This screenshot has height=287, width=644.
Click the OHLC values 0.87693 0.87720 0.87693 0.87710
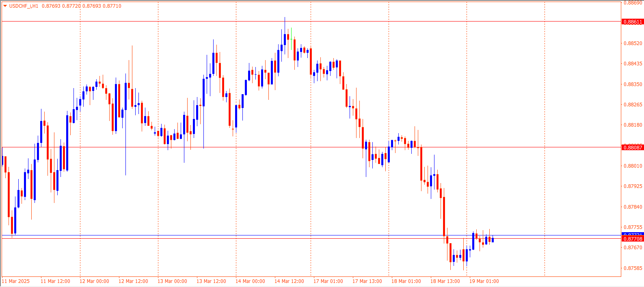point(82,6)
